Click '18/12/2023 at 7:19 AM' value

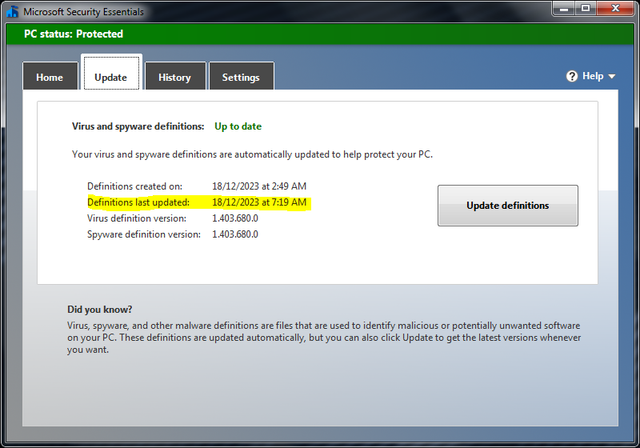tap(259, 202)
